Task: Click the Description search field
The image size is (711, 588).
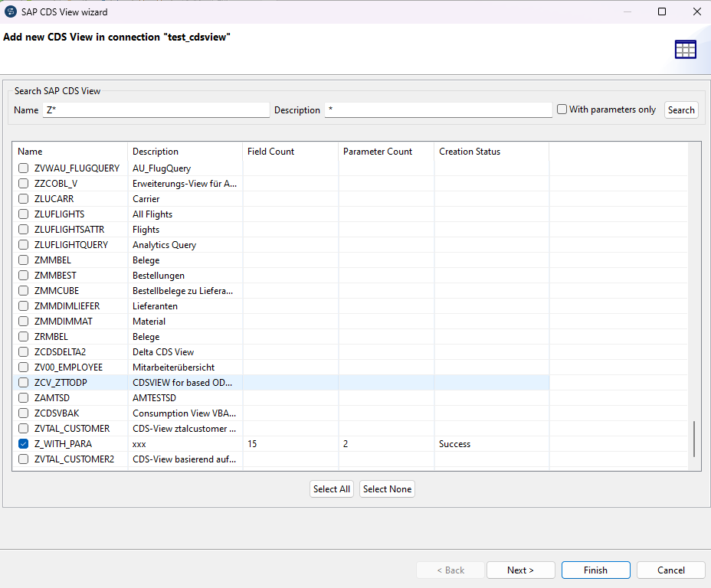Action: click(x=437, y=109)
